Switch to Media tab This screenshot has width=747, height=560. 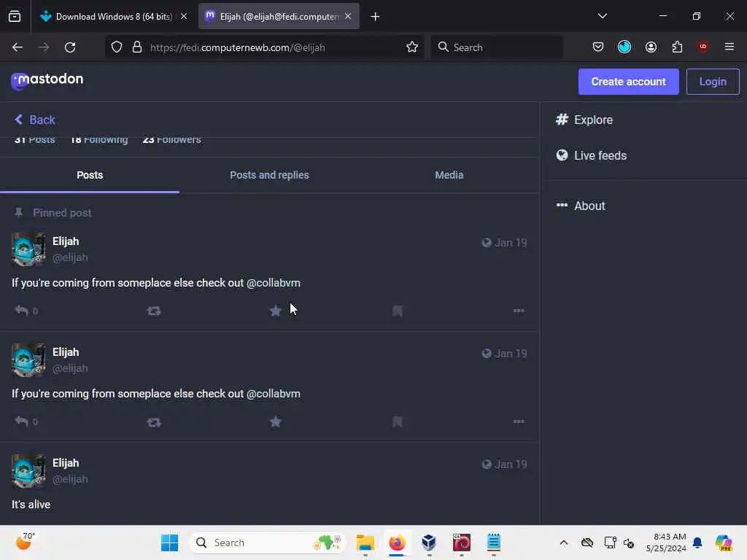click(x=449, y=175)
